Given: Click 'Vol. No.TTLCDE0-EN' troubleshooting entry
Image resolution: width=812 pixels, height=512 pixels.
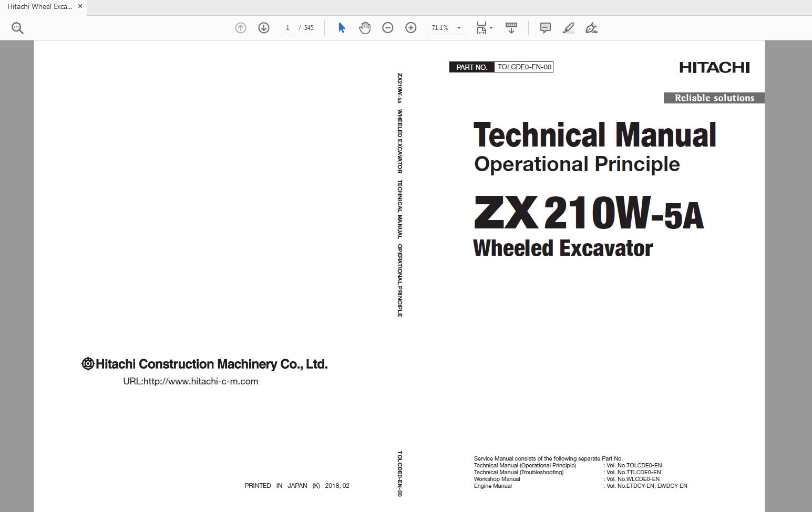Looking at the screenshot, I should coord(633,472).
